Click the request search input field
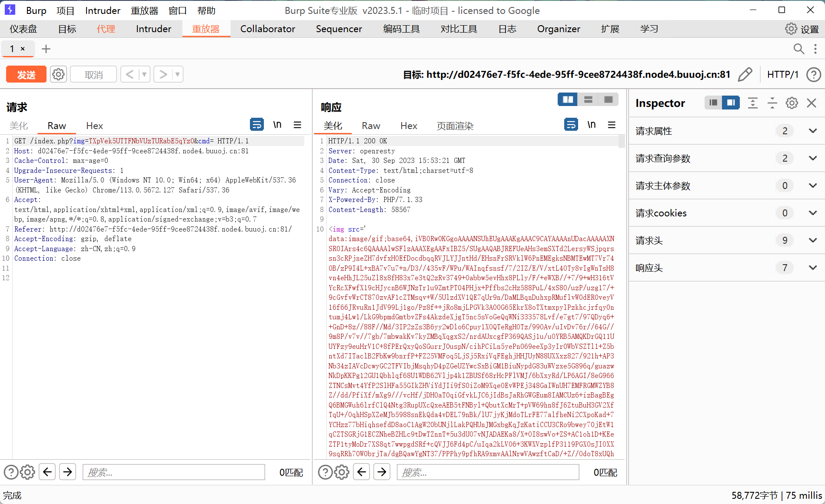This screenshot has height=504, width=825. pos(174,472)
